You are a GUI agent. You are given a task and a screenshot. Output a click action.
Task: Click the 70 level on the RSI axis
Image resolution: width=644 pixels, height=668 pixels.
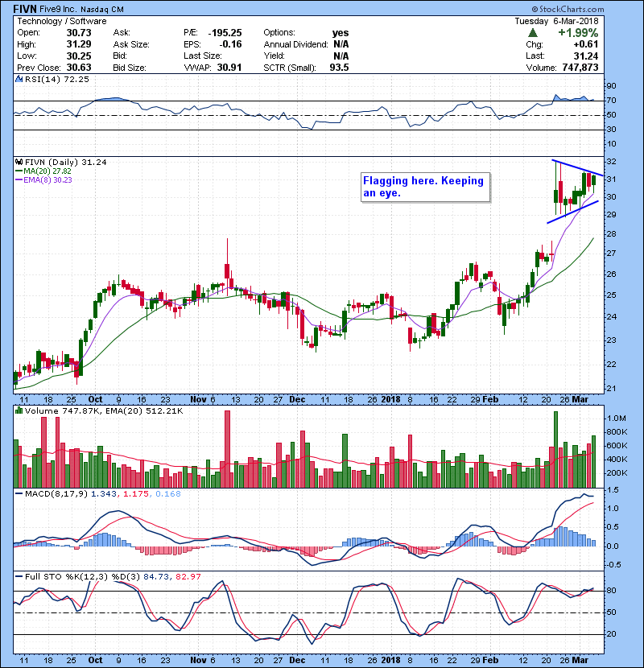pyautogui.click(x=611, y=101)
